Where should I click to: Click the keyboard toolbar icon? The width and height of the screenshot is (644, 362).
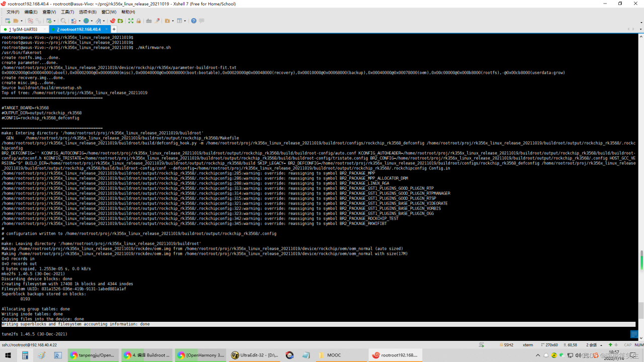pyautogui.click(x=149, y=21)
